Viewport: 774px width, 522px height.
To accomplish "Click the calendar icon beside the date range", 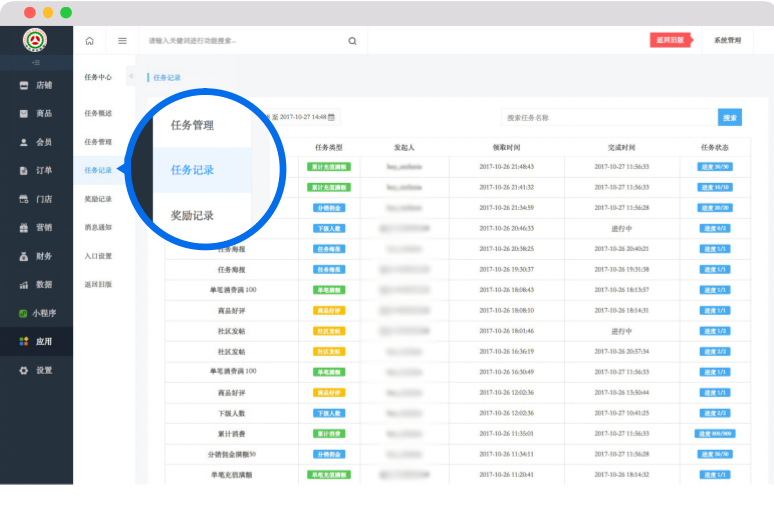I will coord(332,117).
